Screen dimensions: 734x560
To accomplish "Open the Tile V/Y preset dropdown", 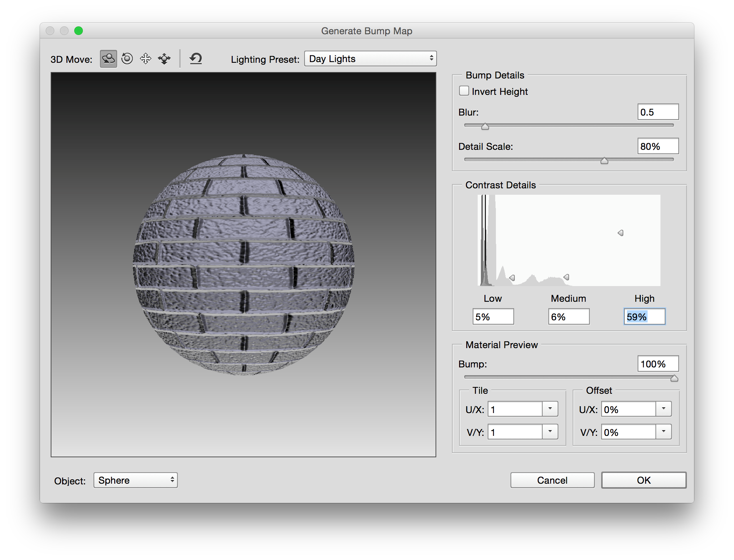I will pyautogui.click(x=550, y=432).
